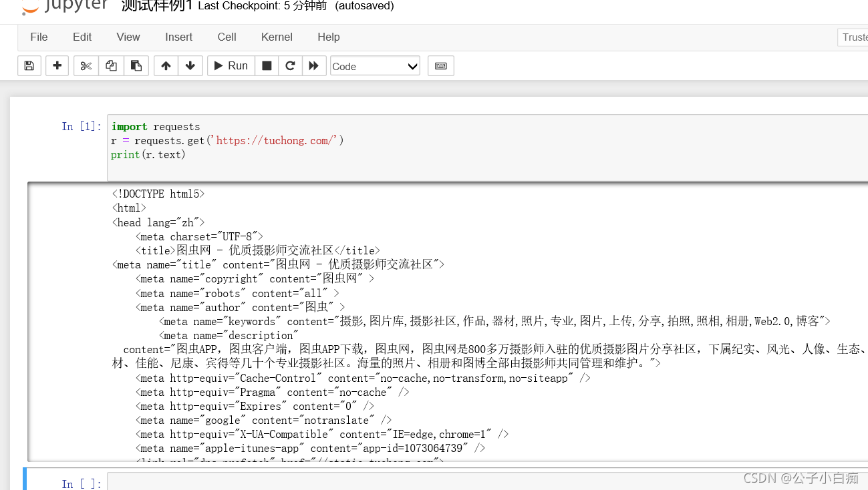Viewport: 868px width, 490px height.
Task: Click the meta charset="UTF-8" line
Action: pyautogui.click(x=199, y=236)
